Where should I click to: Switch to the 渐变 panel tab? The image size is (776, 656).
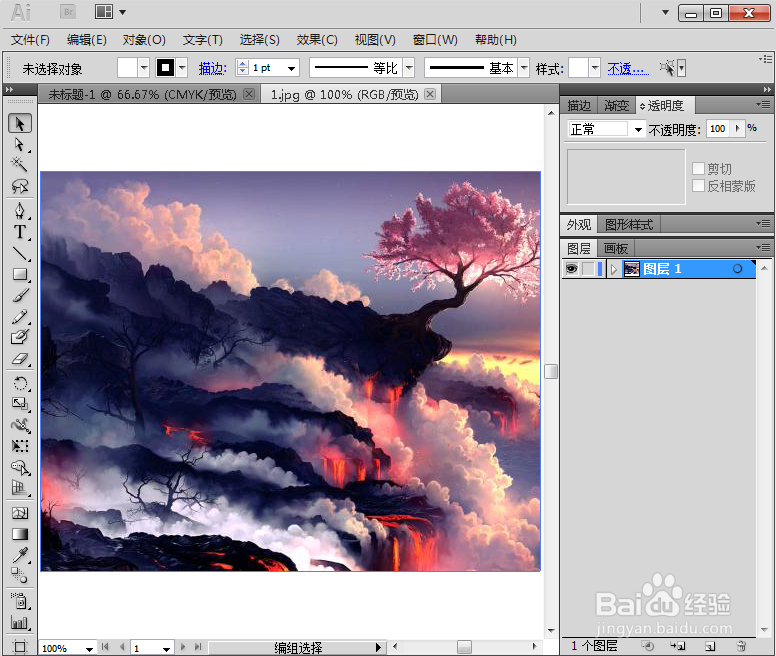tap(616, 105)
